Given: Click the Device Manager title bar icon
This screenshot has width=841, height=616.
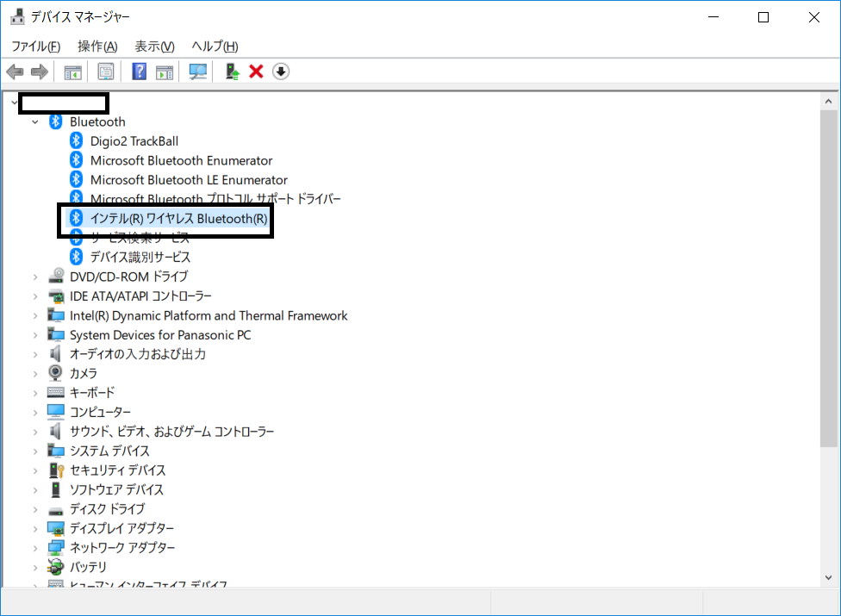Looking at the screenshot, I should pyautogui.click(x=18, y=16).
